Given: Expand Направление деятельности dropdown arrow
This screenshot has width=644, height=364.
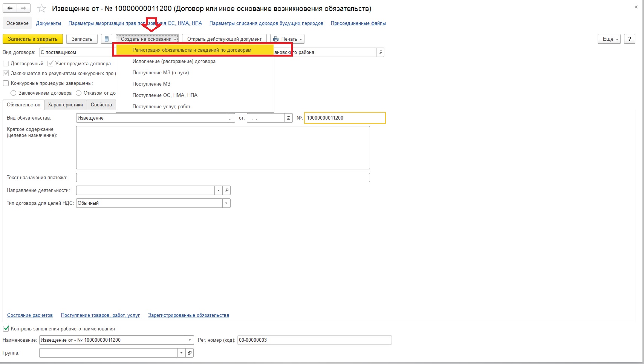Looking at the screenshot, I should tap(218, 190).
